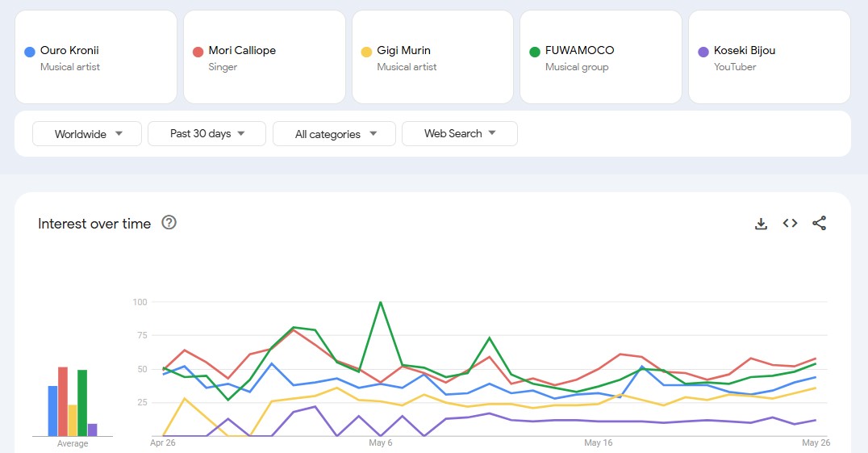Click the blue Ouro Kronii average bar

[x=52, y=411]
